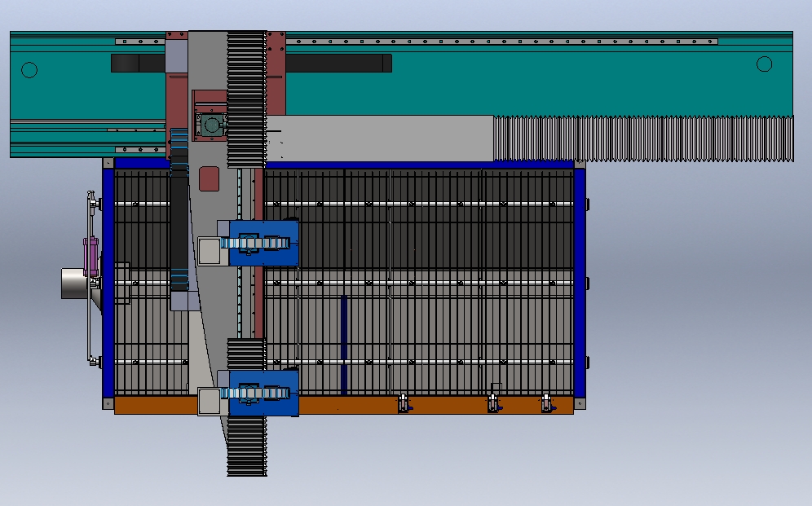This screenshot has height=506, width=812.
Task: Click the lower blue carriage head
Action: [x=263, y=394]
